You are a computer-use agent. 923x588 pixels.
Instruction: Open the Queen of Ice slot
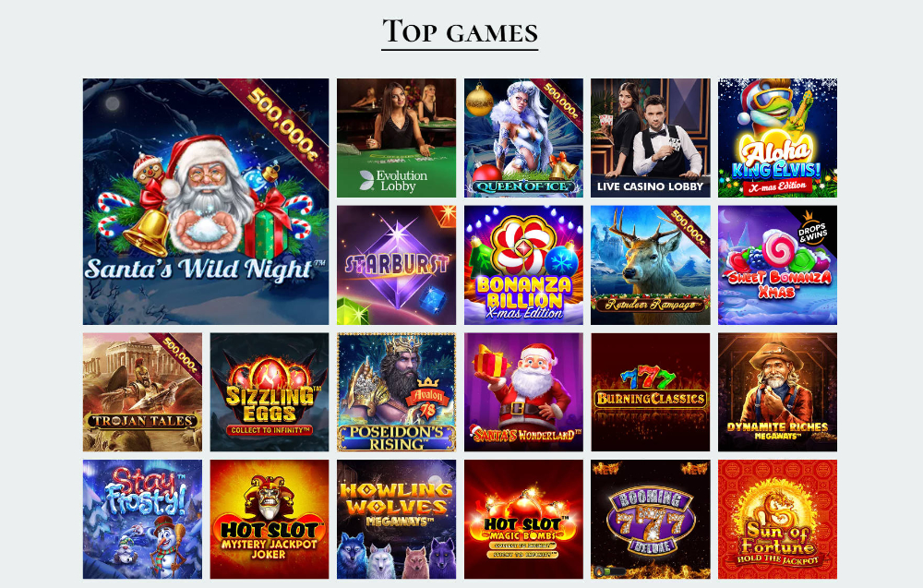pos(523,138)
